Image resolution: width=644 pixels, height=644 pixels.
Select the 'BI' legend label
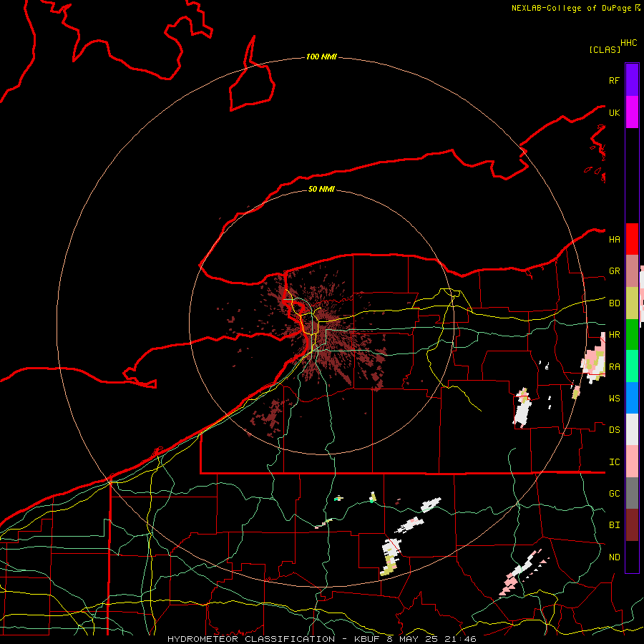[614, 525]
